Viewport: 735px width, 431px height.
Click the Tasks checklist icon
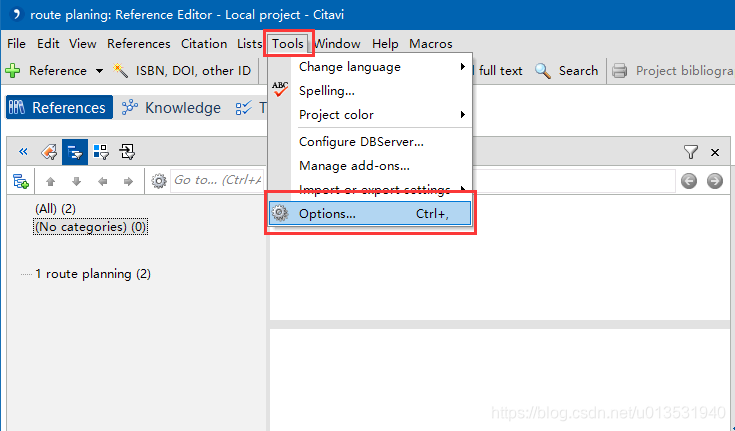(244, 108)
